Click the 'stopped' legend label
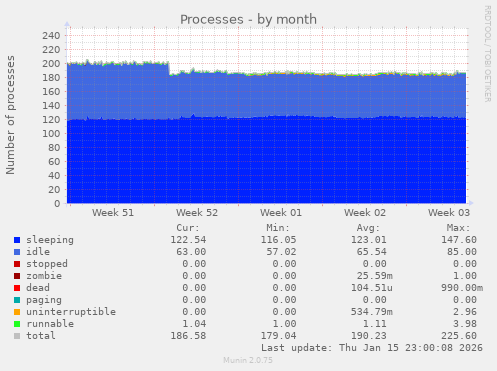Viewport: 497px width, 371px height. [47, 264]
